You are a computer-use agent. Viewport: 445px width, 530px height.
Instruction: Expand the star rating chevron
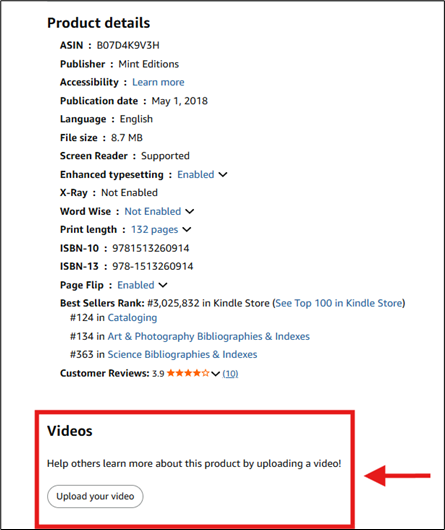pyautogui.click(x=216, y=374)
